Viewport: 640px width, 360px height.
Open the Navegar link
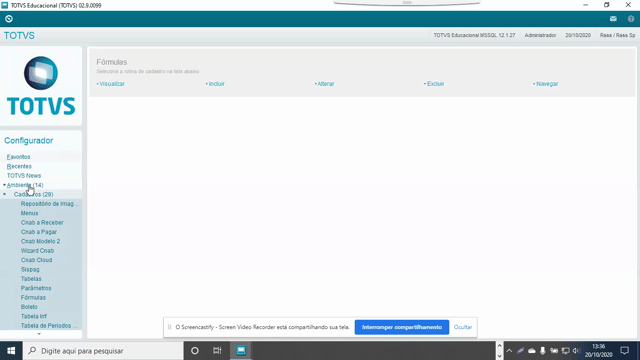(547, 84)
